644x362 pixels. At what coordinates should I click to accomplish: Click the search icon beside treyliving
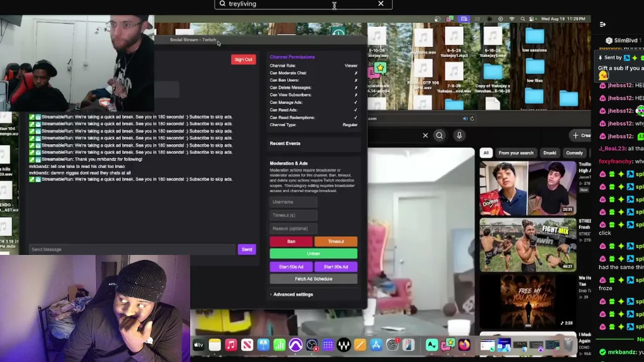(222, 4)
